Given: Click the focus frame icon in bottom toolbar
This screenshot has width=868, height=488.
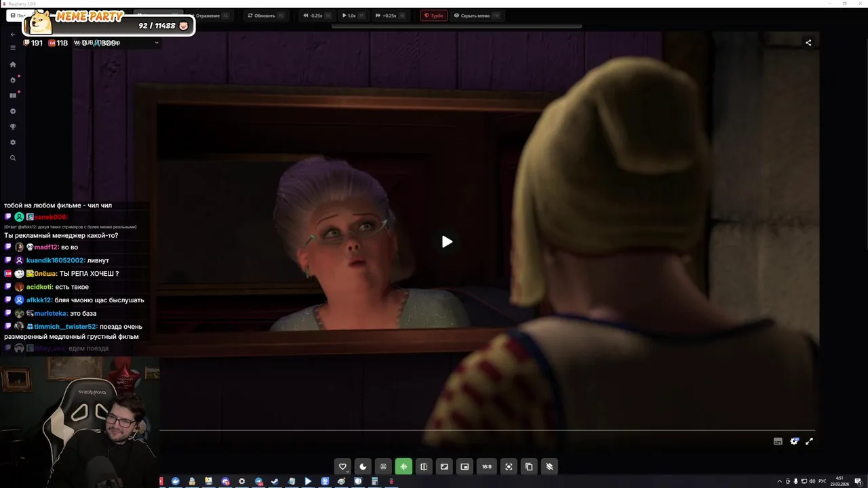Looking at the screenshot, I should pyautogui.click(x=509, y=466).
